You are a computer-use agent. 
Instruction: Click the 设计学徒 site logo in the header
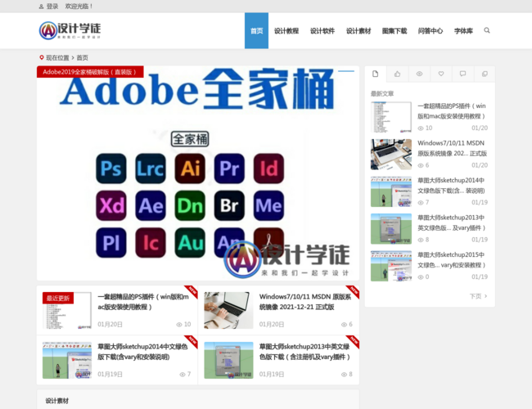click(x=70, y=30)
